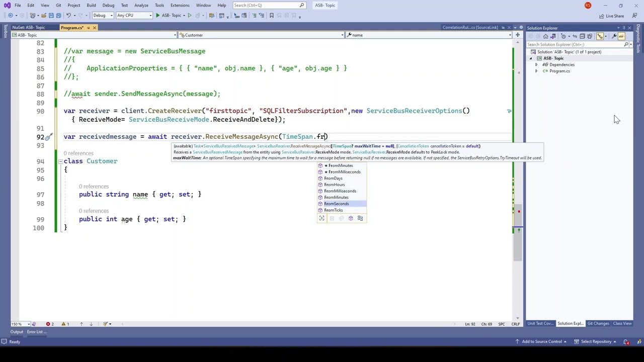The height and width of the screenshot is (362, 644).
Task: Open the Analyze menu
Action: tap(141, 5)
